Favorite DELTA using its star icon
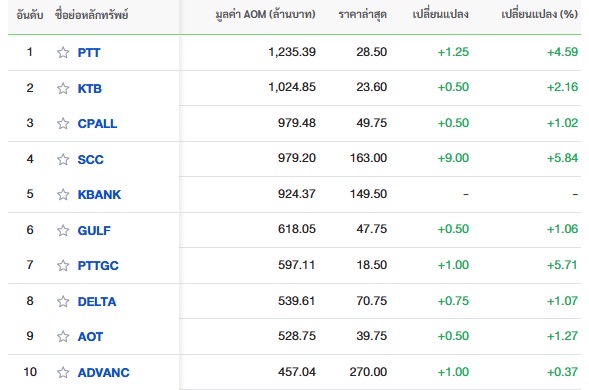Viewport: 589px width, 390px height. (x=63, y=301)
